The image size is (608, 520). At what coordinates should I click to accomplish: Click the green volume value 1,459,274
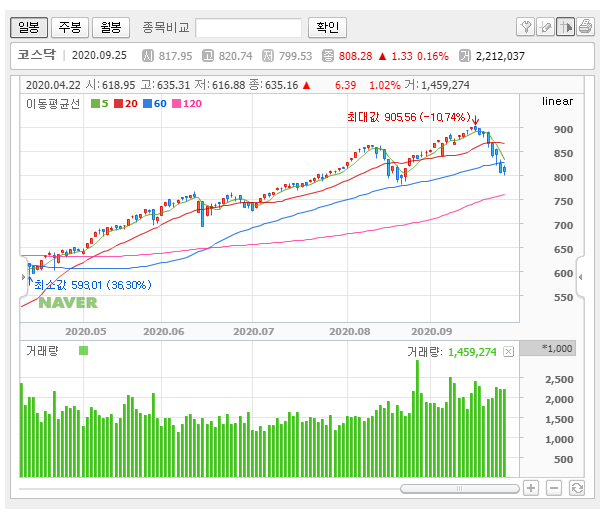pyautogui.click(x=472, y=352)
